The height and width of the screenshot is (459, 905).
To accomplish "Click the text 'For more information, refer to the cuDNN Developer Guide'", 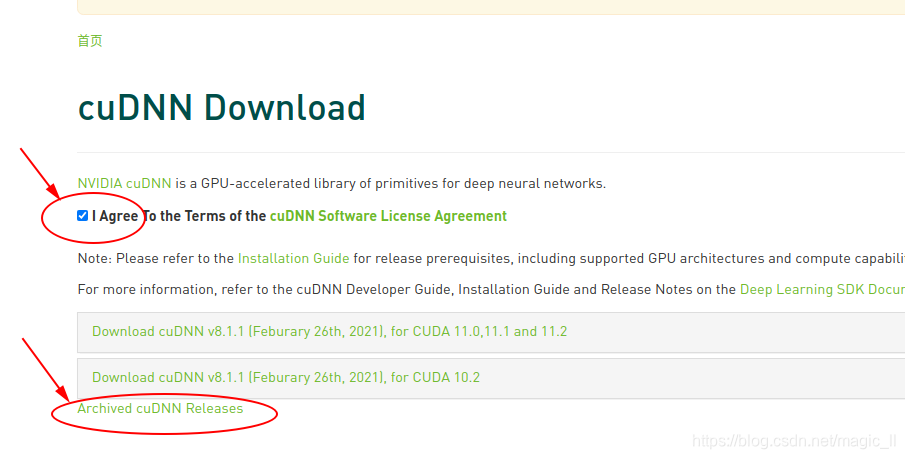I will pos(264,289).
